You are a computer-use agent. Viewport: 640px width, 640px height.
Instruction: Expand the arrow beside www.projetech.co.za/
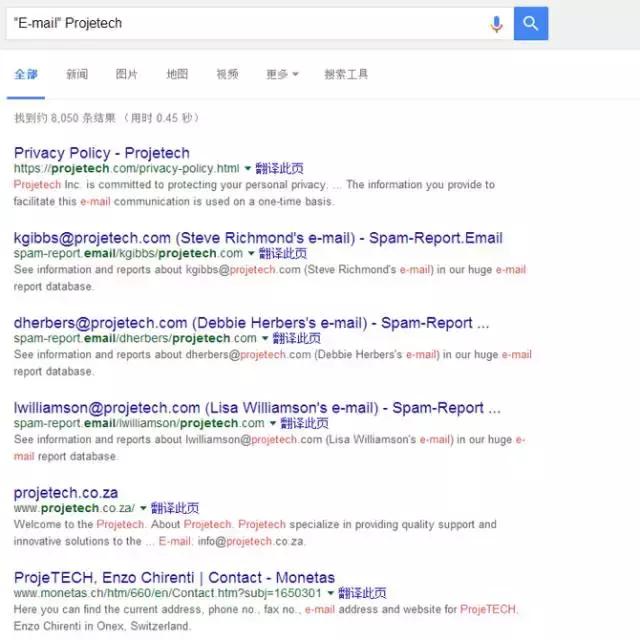[143, 508]
